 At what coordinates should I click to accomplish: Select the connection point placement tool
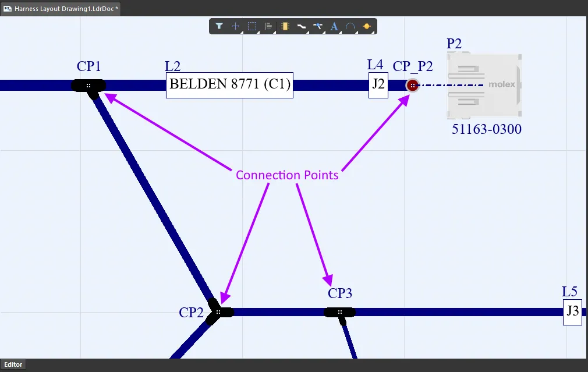click(x=318, y=26)
